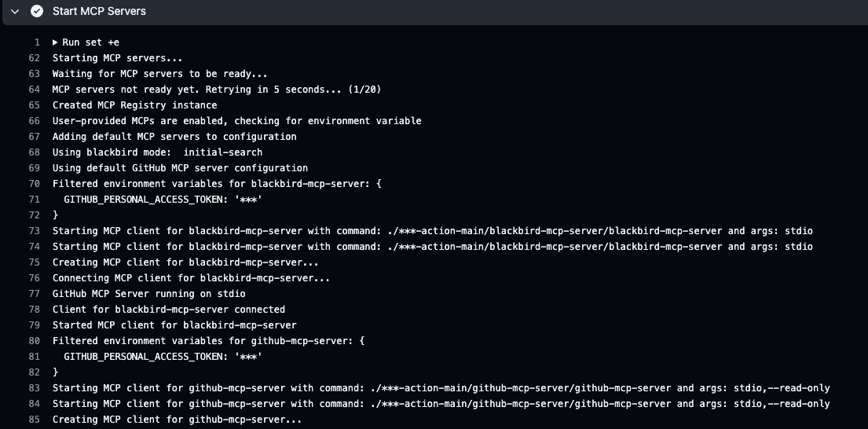Click 'Filtered environment variables for github-mcp-server' line
This screenshot has width=868, height=429.
pyautogui.click(x=209, y=341)
